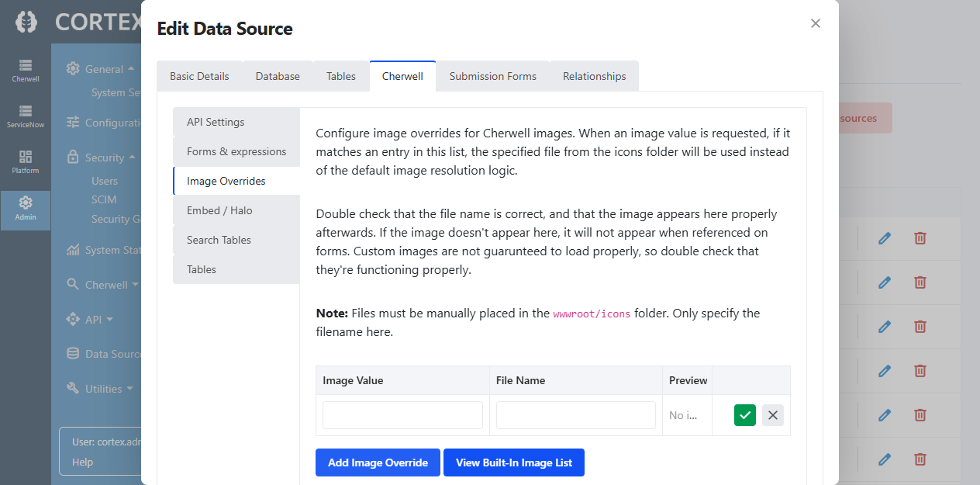Click the user cortex.adm... label
Image resolution: width=980 pixels, height=485 pixels.
pyautogui.click(x=106, y=442)
